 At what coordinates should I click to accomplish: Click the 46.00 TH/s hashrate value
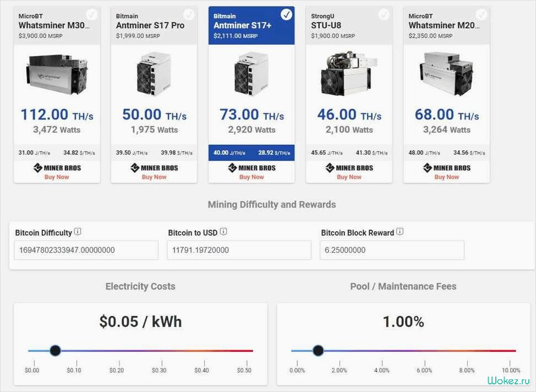point(349,115)
